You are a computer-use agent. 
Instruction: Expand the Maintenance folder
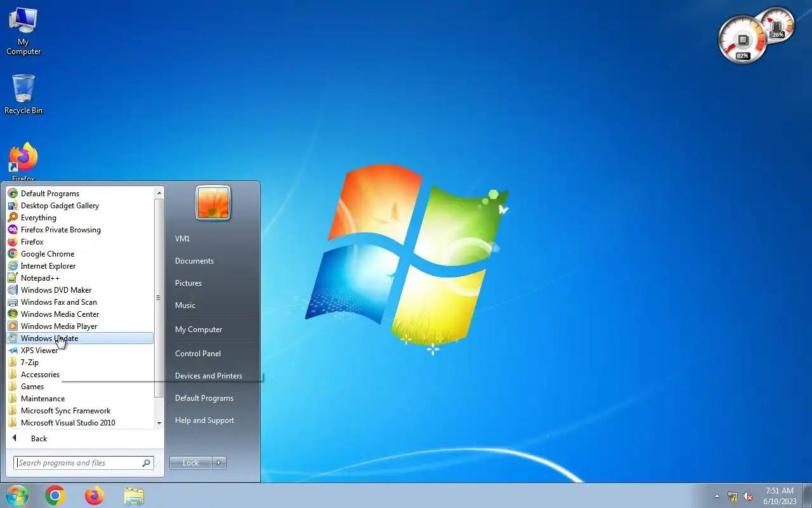point(79,399)
